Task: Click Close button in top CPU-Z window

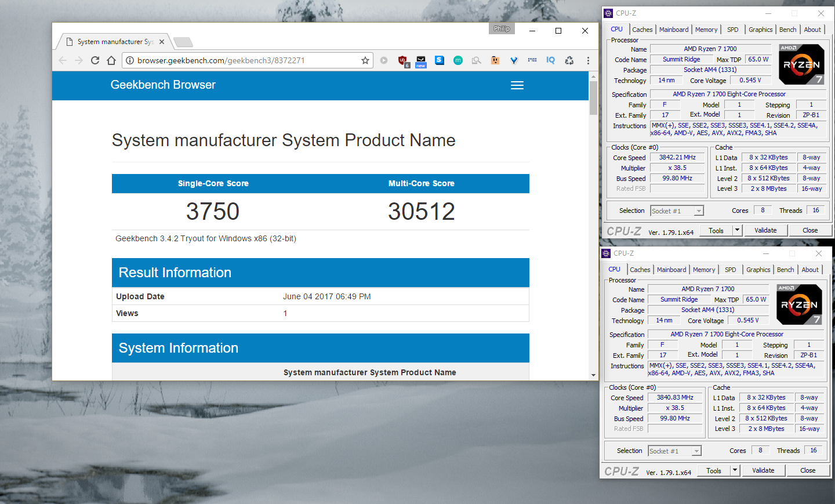Action: 810,230
